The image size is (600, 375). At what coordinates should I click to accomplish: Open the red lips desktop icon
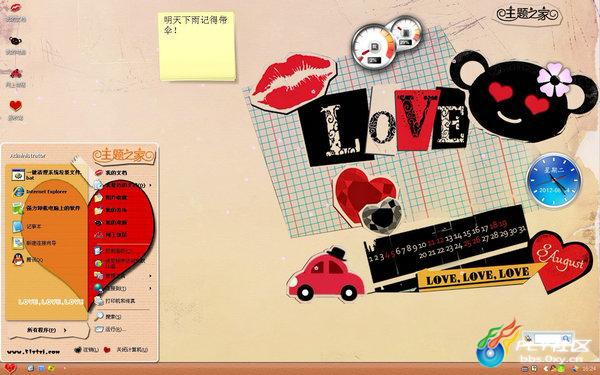click(x=15, y=11)
